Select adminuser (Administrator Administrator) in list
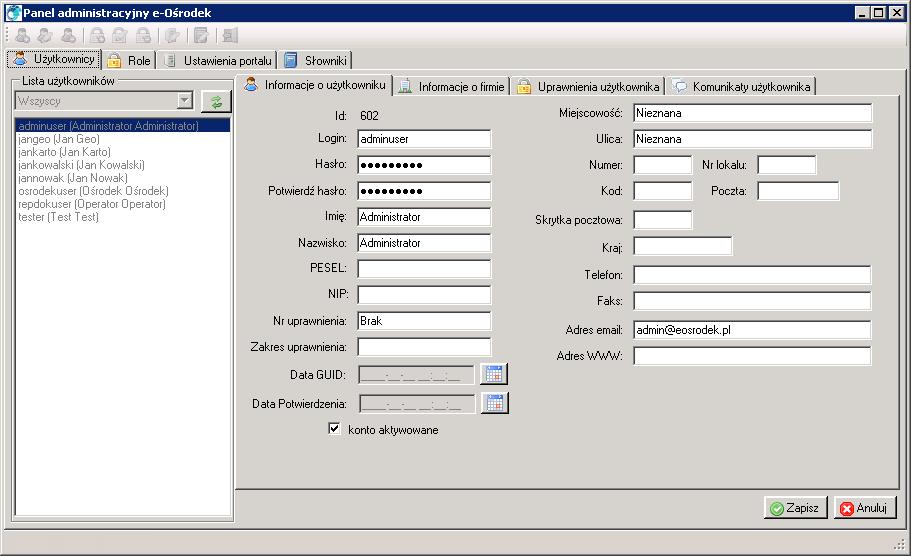This screenshot has width=911, height=556. [123, 125]
